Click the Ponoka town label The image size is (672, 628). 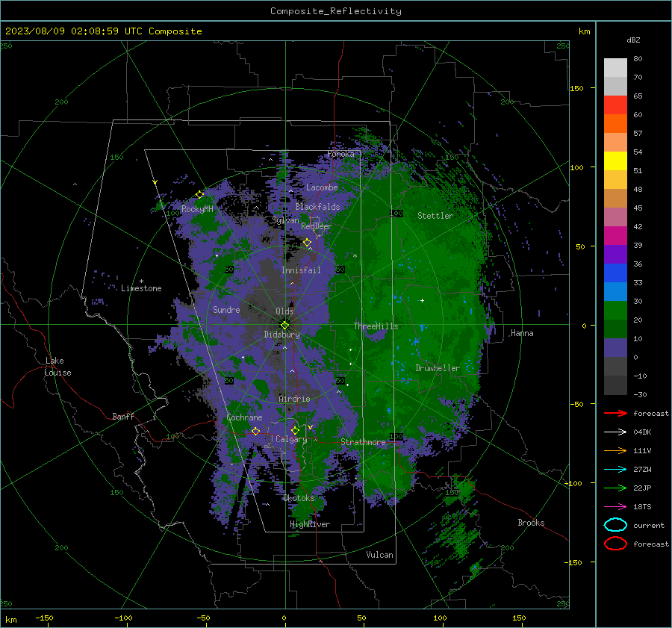340,154
